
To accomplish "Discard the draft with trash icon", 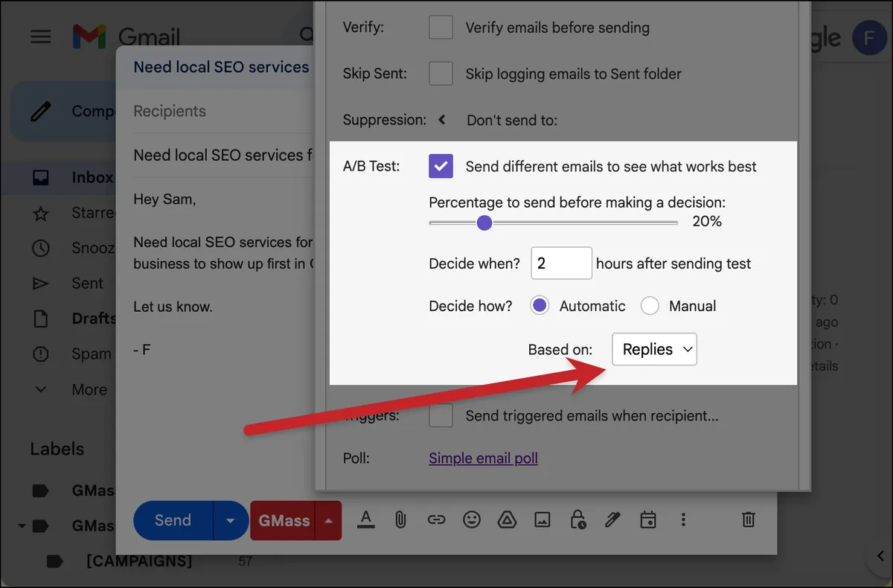I will click(x=749, y=520).
